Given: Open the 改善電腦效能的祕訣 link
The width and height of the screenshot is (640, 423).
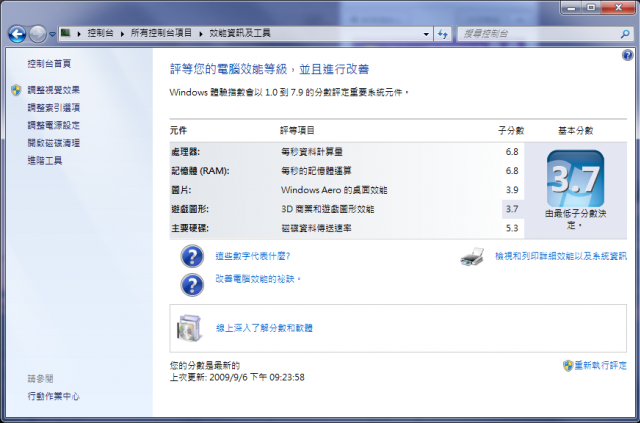Looking at the screenshot, I should pos(258,279).
